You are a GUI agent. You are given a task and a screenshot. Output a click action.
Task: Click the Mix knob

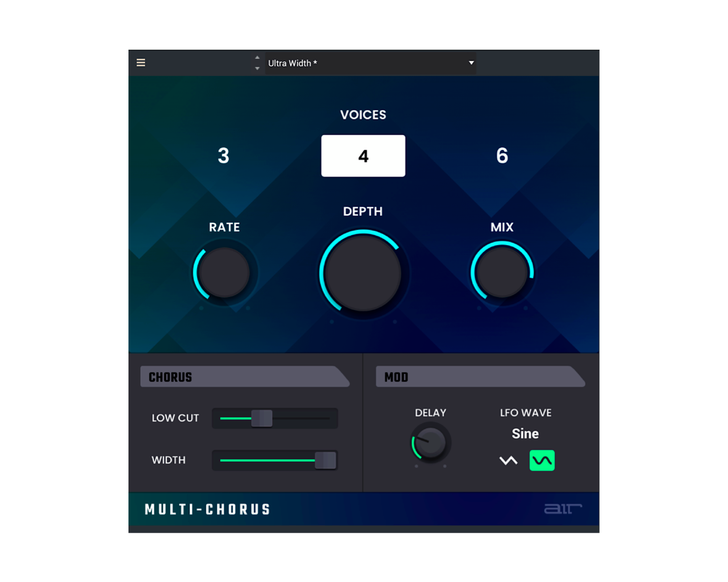pyautogui.click(x=502, y=273)
